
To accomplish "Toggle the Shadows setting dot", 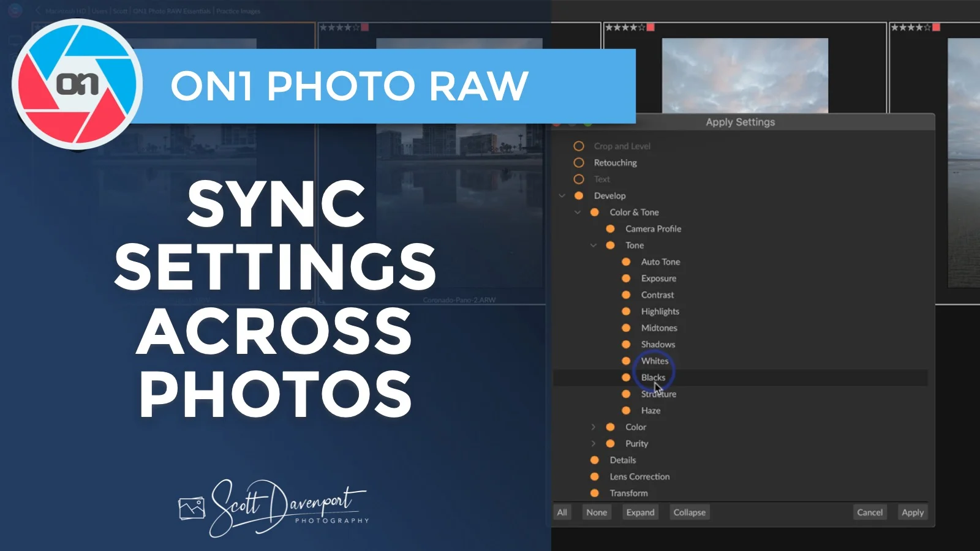I will [x=626, y=345].
